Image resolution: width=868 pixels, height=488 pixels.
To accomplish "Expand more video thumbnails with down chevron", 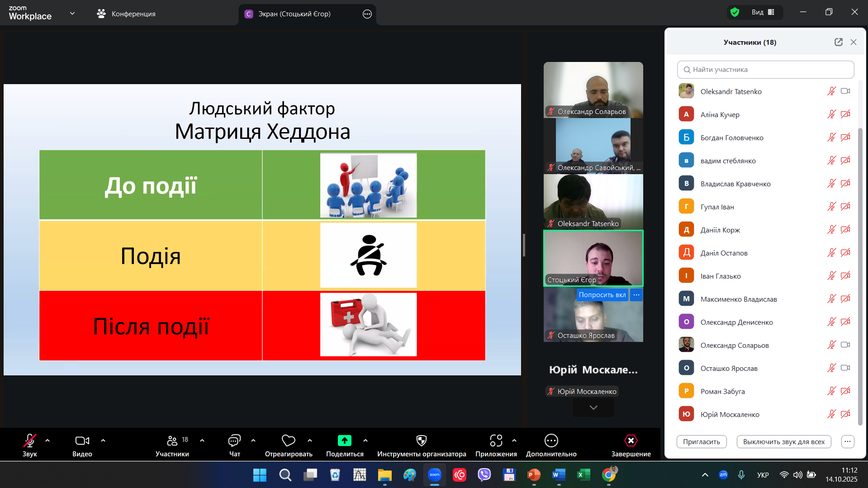I will (x=593, y=407).
